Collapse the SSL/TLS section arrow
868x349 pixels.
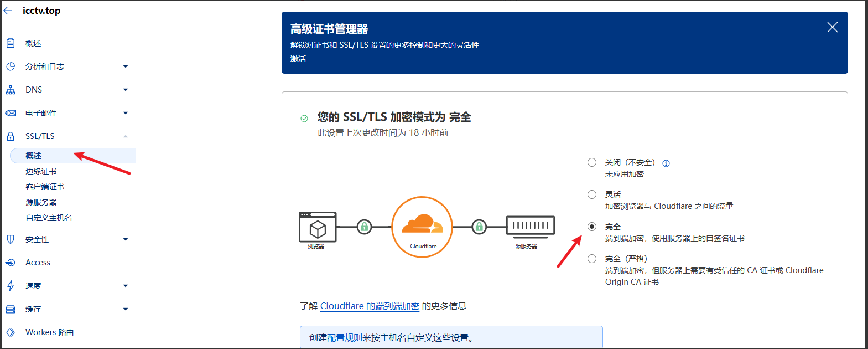(126, 136)
